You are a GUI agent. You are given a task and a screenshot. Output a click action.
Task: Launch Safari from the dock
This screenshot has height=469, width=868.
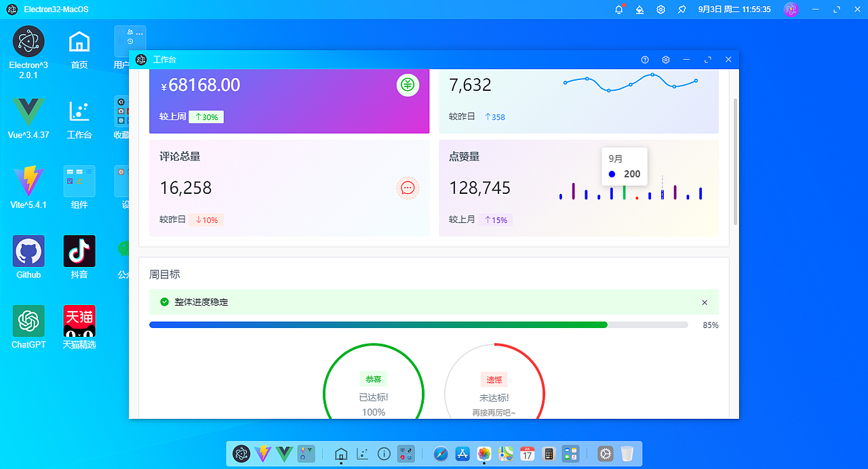(x=441, y=453)
